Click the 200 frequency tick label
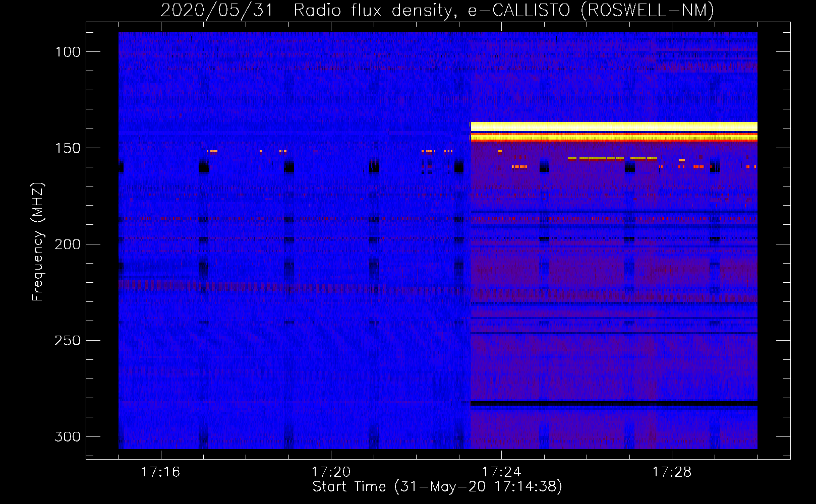This screenshot has width=816, height=504. (x=68, y=244)
